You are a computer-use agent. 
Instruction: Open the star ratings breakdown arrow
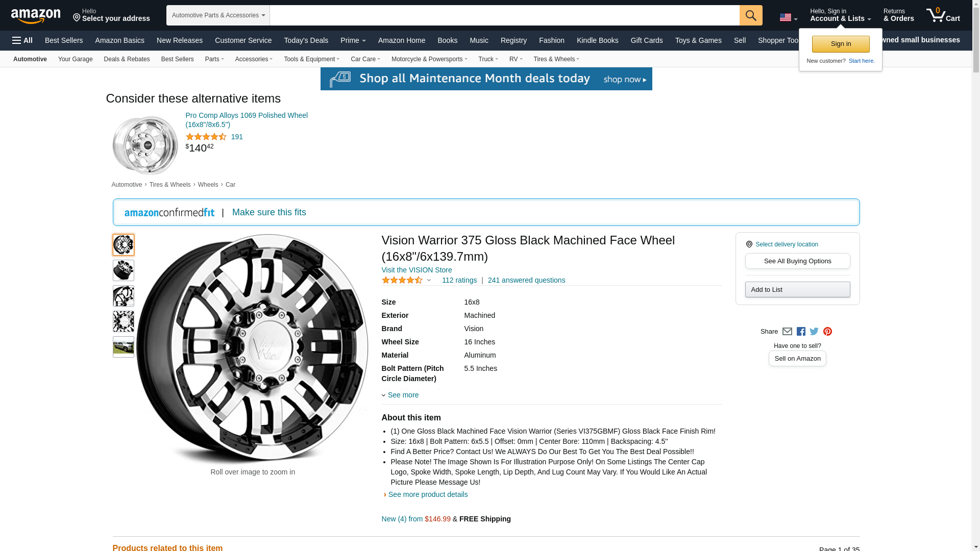[429, 280]
